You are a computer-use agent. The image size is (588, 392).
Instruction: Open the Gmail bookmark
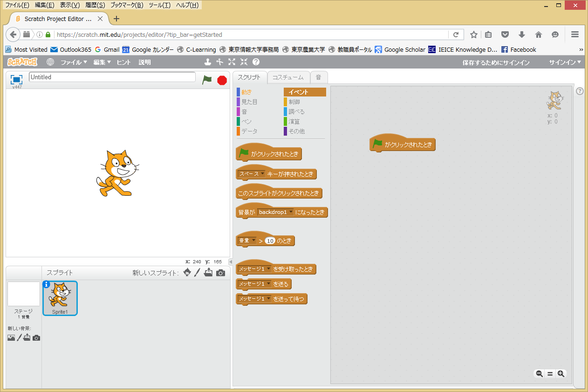(x=107, y=49)
